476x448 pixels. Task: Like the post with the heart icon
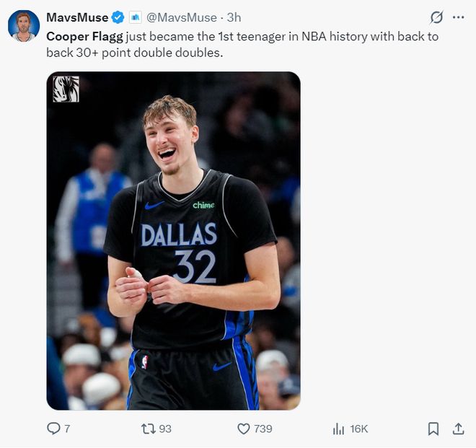tap(244, 429)
